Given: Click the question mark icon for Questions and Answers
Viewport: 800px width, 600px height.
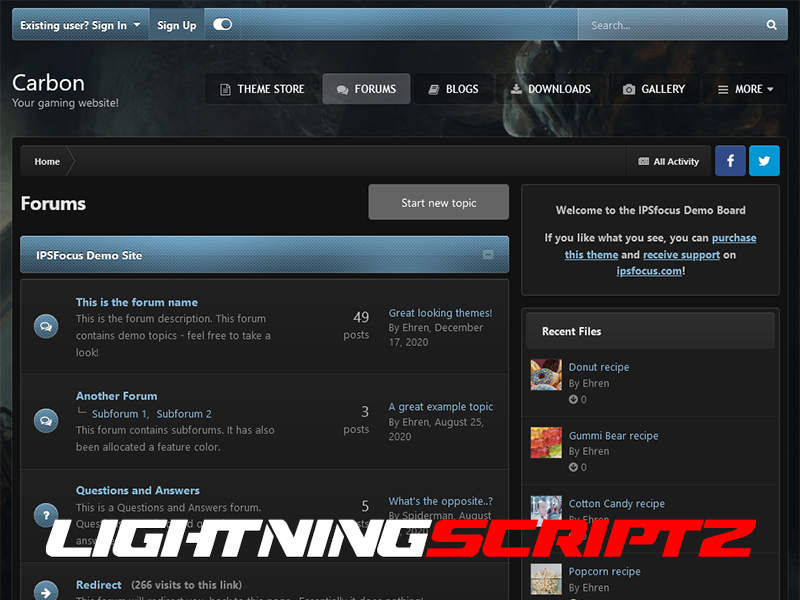Looking at the screenshot, I should click(x=46, y=514).
